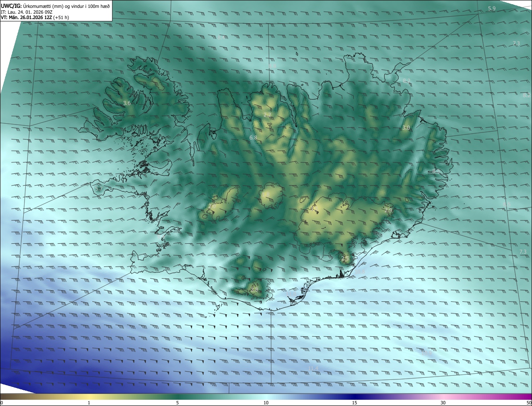Click the title 'UWC/IG: Úrkomumætti (mm) og vindur'

click(x=43, y=6)
